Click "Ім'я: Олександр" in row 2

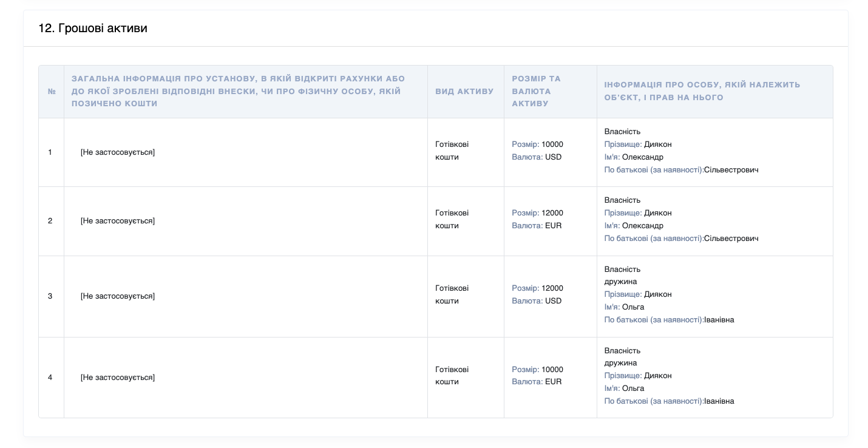click(634, 226)
